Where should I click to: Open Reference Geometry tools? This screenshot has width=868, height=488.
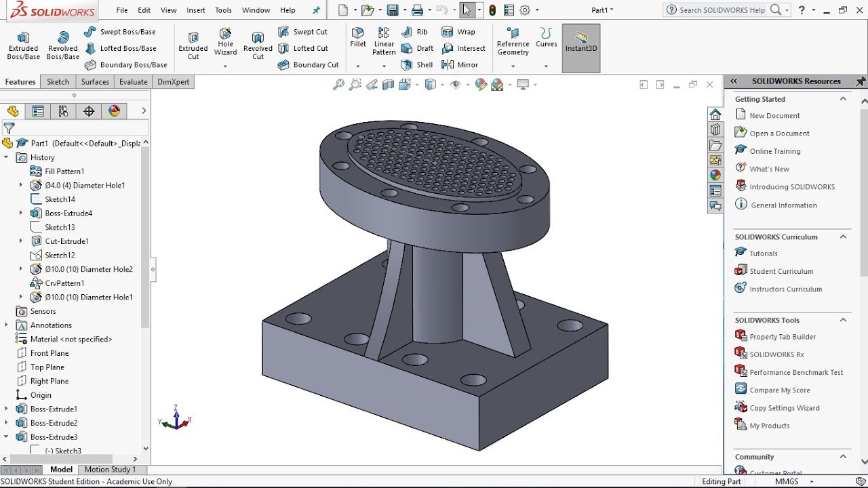coord(513,42)
